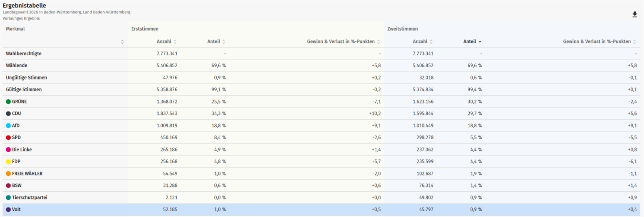Screen dimensions: 644x217
Task: Click the dark CDU party color dot
Action: coord(8,114)
